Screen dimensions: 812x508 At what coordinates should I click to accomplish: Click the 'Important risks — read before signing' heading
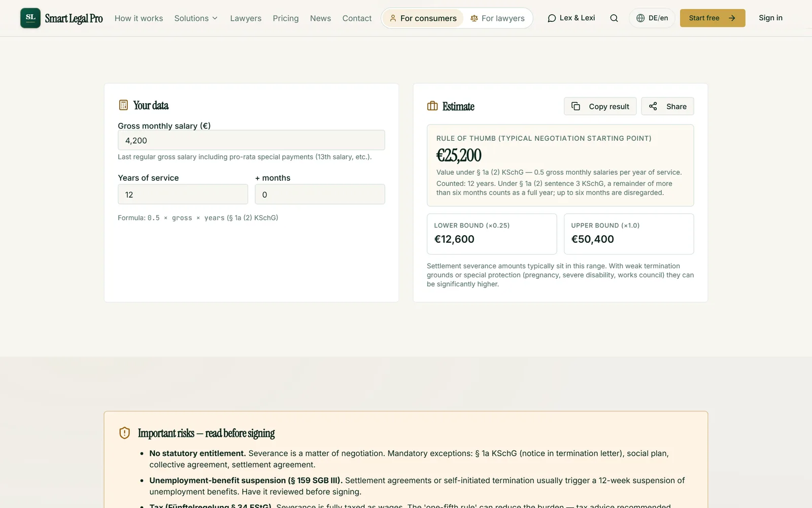click(206, 433)
